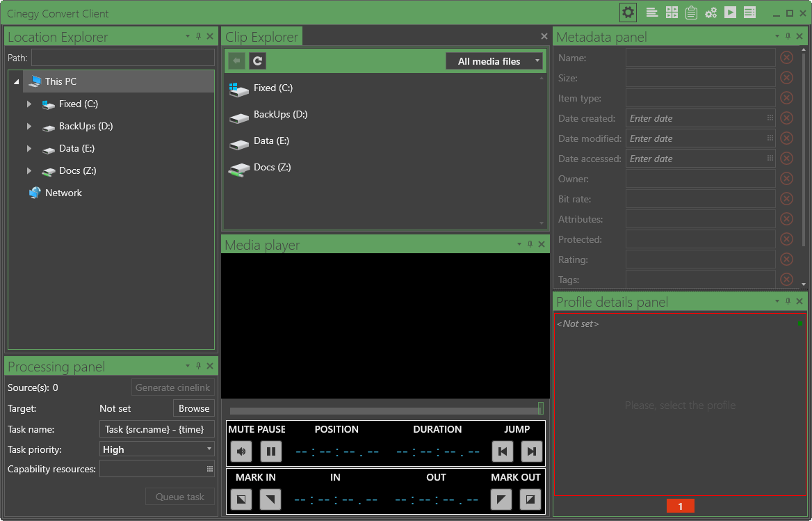Clear the Rating metadata field

787,259
